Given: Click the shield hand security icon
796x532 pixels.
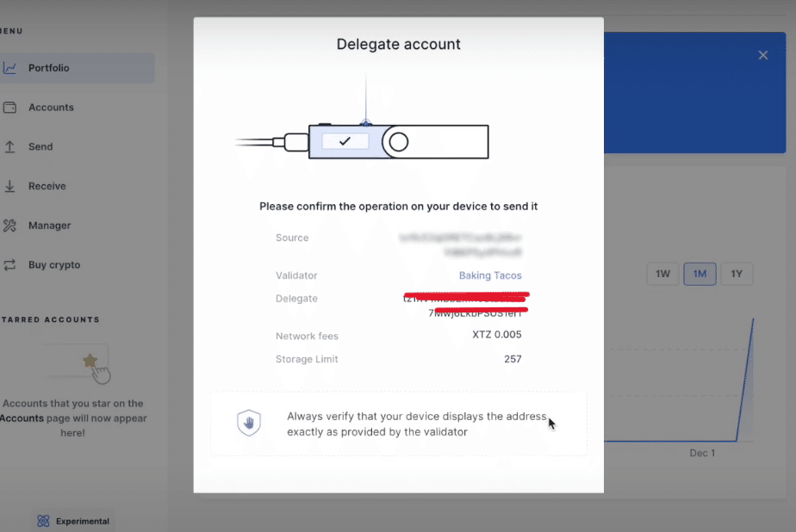Looking at the screenshot, I should pos(249,423).
